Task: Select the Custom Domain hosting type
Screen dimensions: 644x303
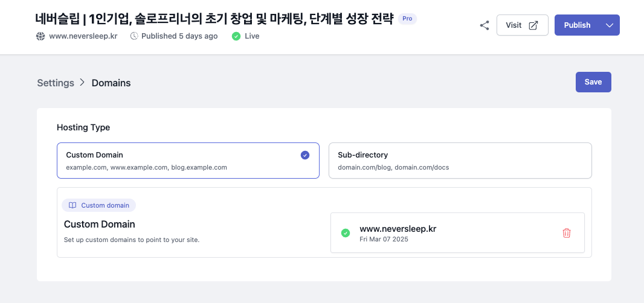Action: (188, 161)
